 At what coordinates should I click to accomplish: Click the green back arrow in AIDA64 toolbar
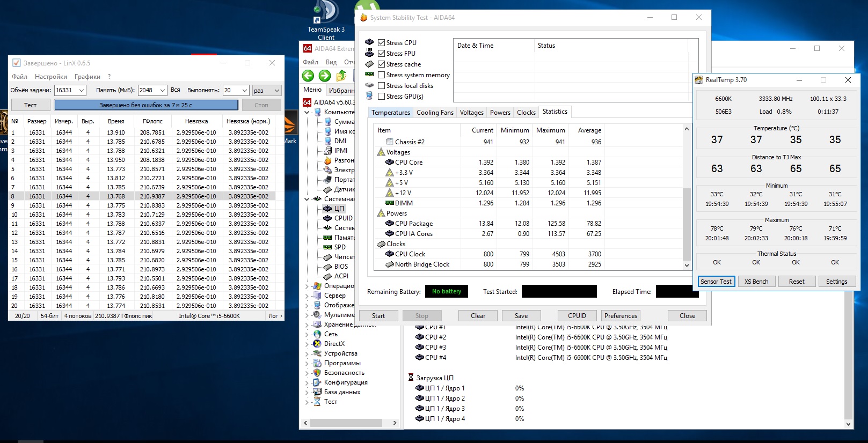(308, 76)
